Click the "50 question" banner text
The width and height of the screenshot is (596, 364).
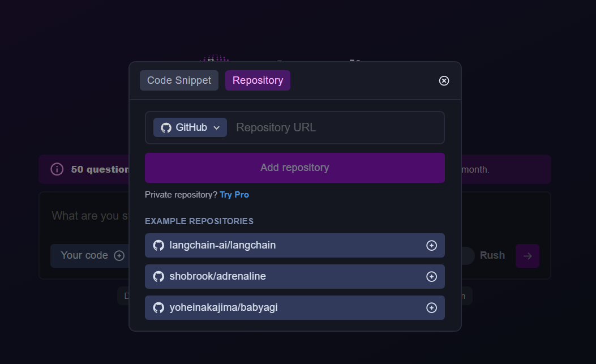[100, 169]
